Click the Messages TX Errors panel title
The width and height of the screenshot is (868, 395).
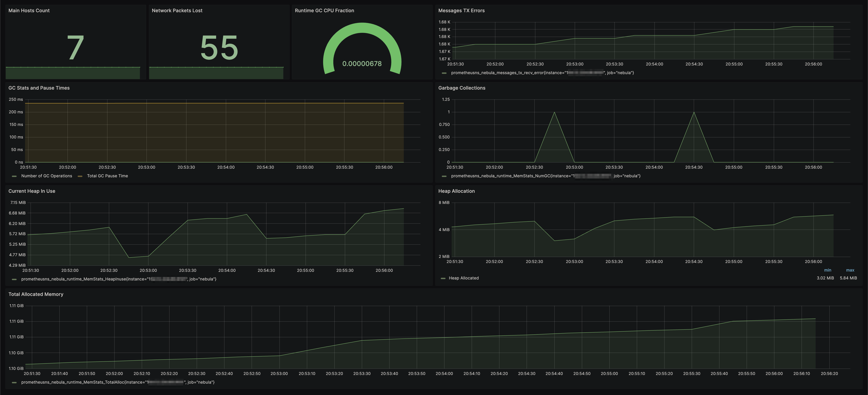coord(461,11)
